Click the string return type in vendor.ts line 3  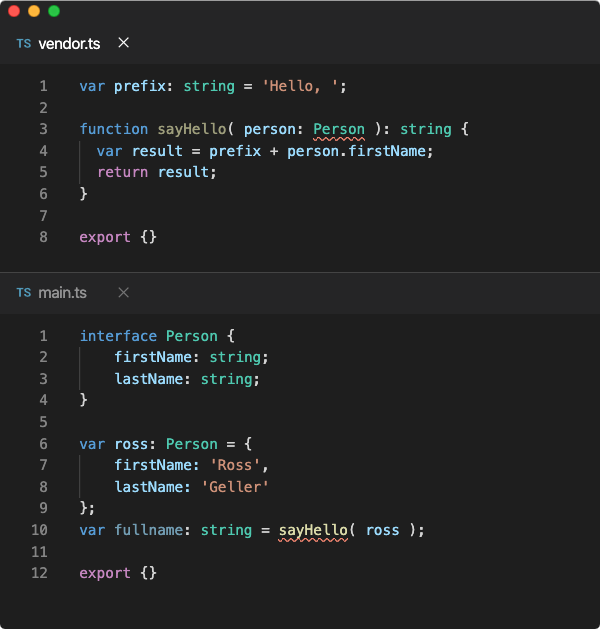pyautogui.click(x=426, y=130)
